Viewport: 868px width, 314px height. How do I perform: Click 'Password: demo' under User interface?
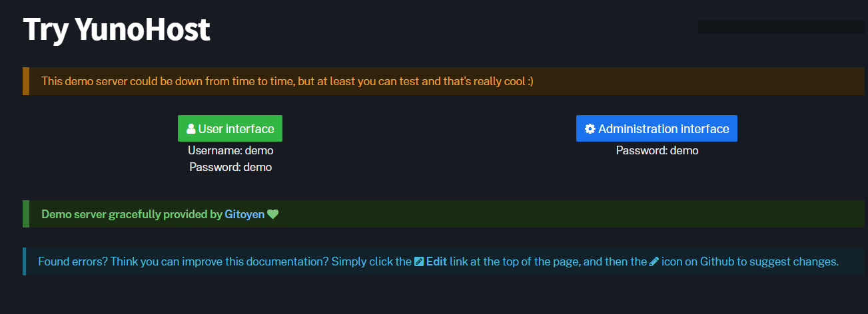click(230, 167)
